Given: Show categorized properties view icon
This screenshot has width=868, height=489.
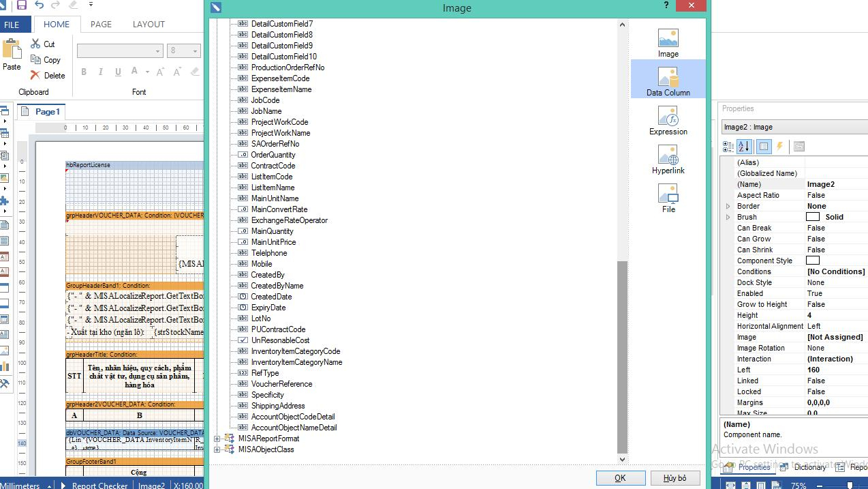Looking at the screenshot, I should tap(728, 146).
